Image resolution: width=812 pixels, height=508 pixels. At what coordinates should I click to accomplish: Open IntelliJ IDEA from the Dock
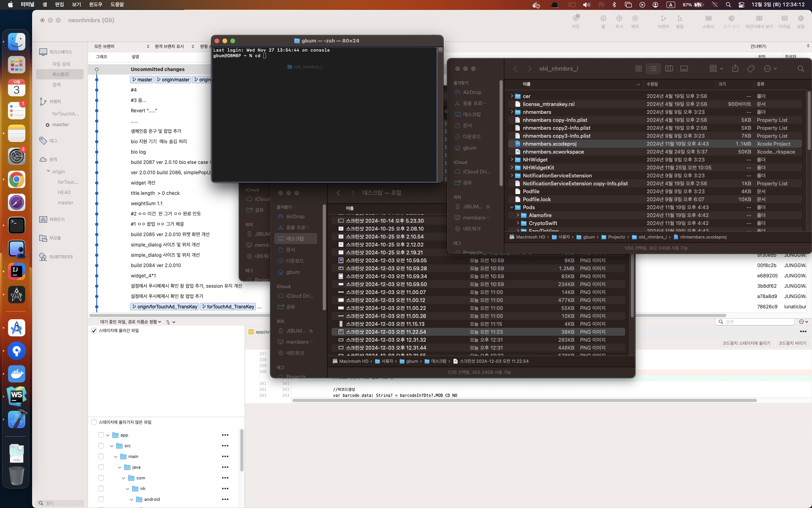tap(16, 271)
